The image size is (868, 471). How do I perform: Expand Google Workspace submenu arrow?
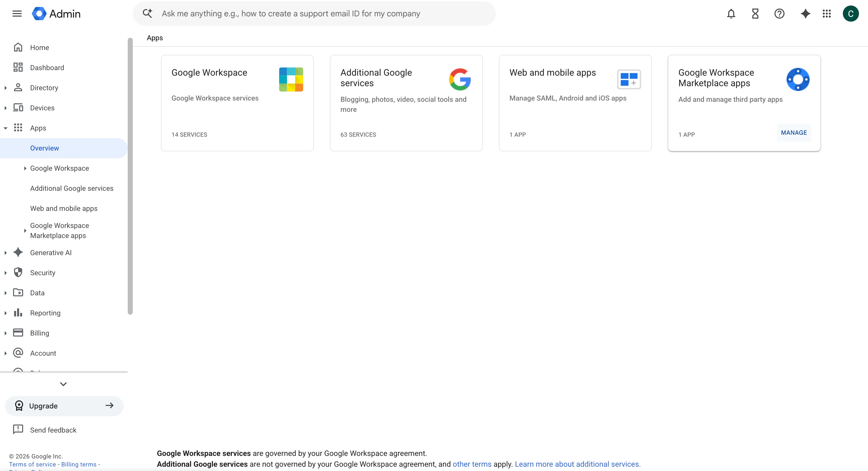[25, 168]
